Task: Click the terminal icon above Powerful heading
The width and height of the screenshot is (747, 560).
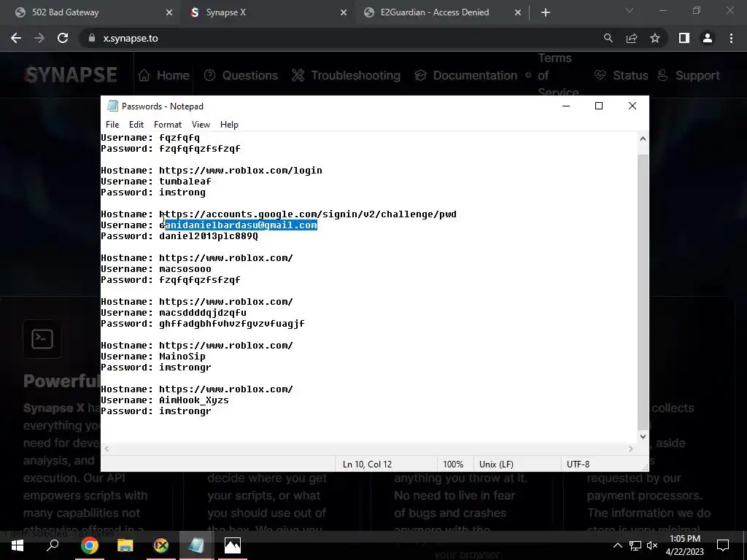Action: click(42, 339)
